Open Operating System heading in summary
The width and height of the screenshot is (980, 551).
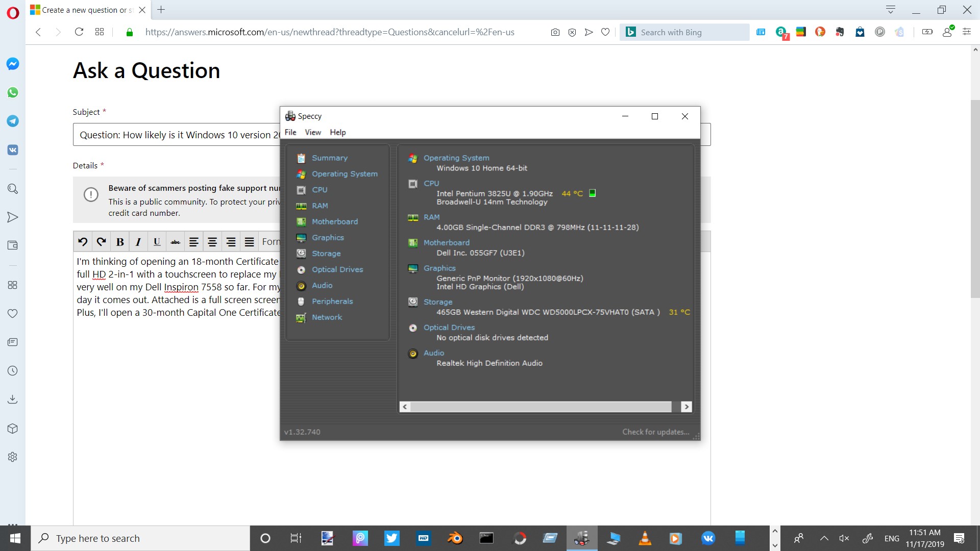[456, 158]
